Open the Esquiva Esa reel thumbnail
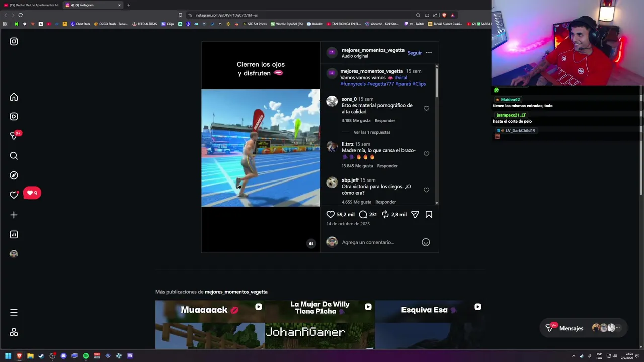 point(429,325)
